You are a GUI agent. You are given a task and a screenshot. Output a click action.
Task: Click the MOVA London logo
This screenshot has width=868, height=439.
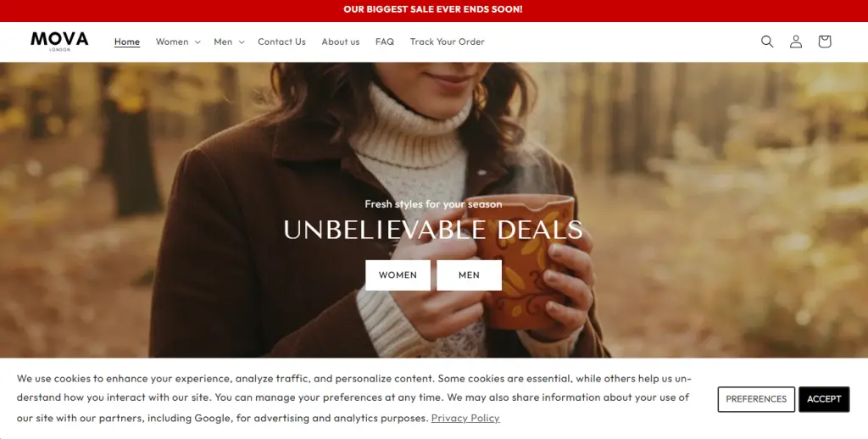click(59, 41)
